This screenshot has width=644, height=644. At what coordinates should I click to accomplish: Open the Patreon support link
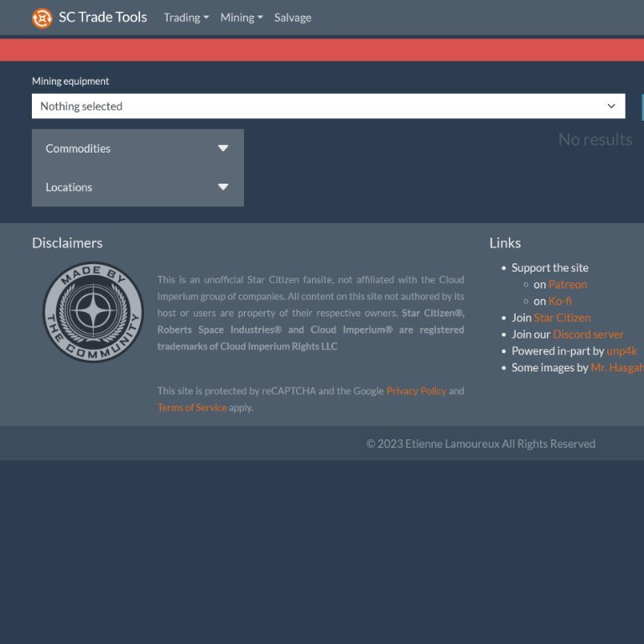coord(568,284)
